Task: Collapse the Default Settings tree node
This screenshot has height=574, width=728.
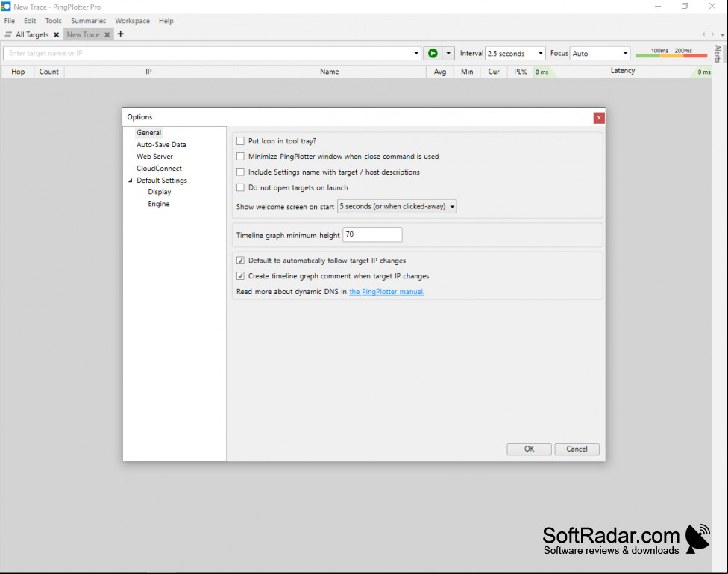Action: 131,181
